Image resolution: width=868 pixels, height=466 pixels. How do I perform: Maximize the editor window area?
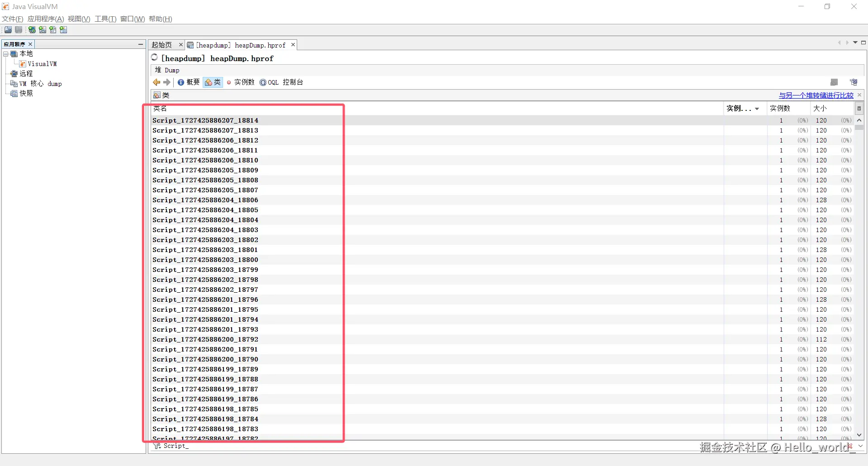tap(863, 43)
